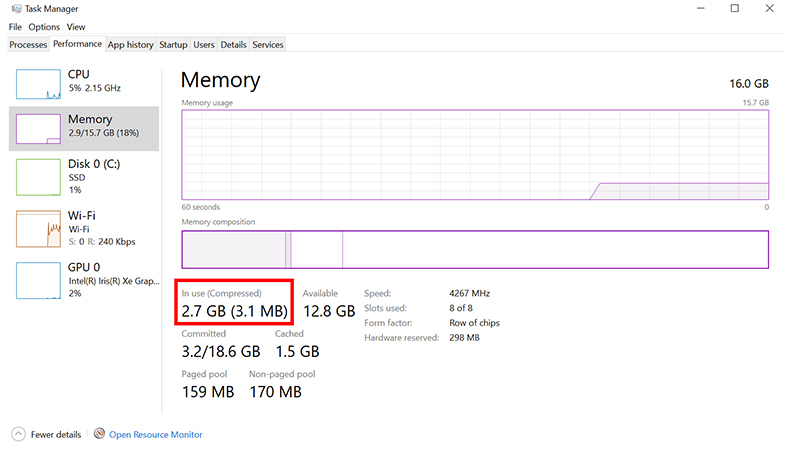Image resolution: width=800 pixels, height=449 pixels.
Task: Open the View menu
Action: (76, 27)
